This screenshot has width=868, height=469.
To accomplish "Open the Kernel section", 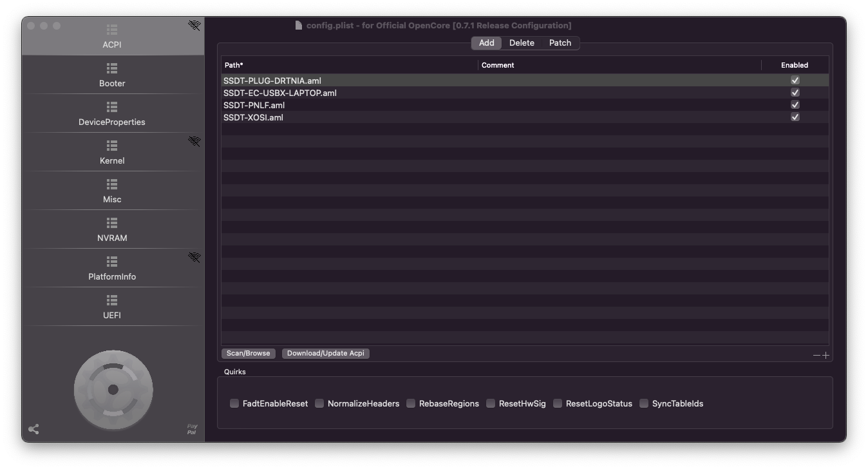I will coord(112,152).
